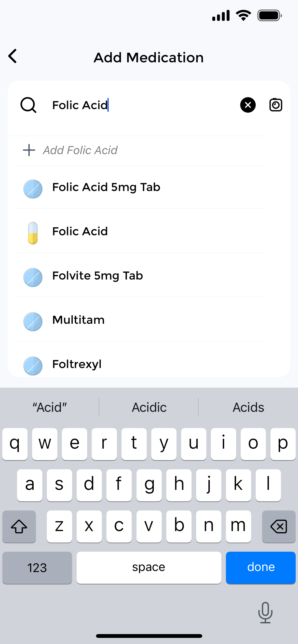Select the Multitam medication

pyautogui.click(x=78, y=320)
